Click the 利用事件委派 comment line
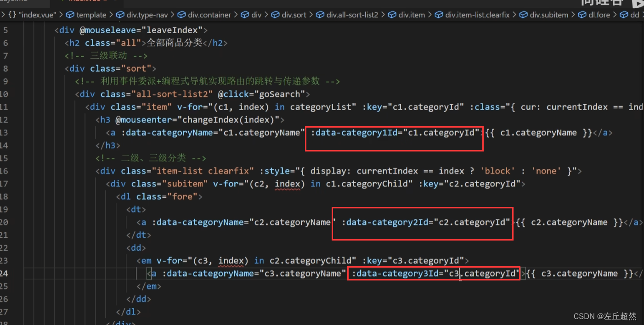 tap(208, 81)
